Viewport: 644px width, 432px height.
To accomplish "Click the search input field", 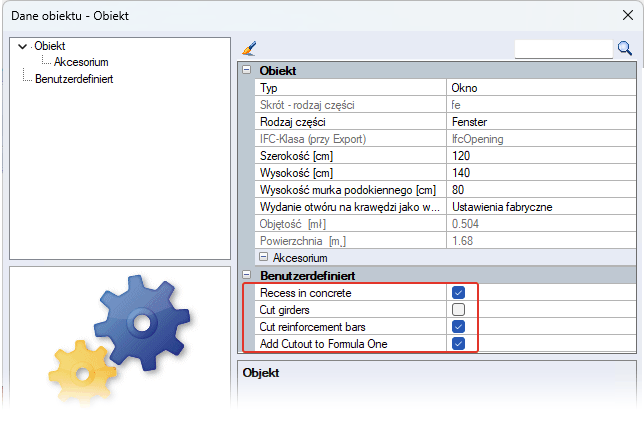I will [x=562, y=48].
